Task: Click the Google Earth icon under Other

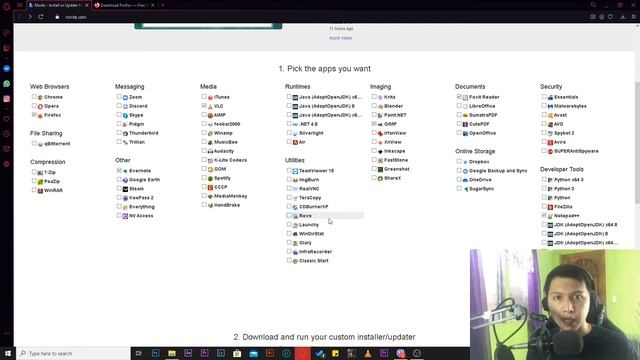Action: 125,180
